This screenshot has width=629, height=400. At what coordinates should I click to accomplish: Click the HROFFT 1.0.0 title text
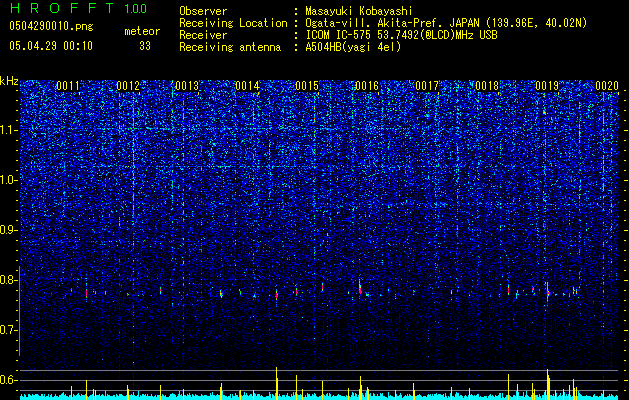pos(78,8)
